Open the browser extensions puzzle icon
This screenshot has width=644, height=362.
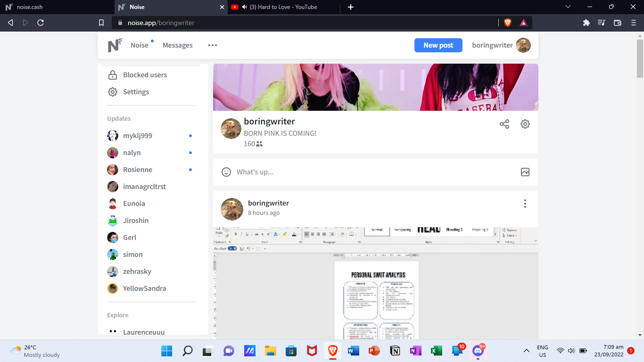pyautogui.click(x=586, y=23)
